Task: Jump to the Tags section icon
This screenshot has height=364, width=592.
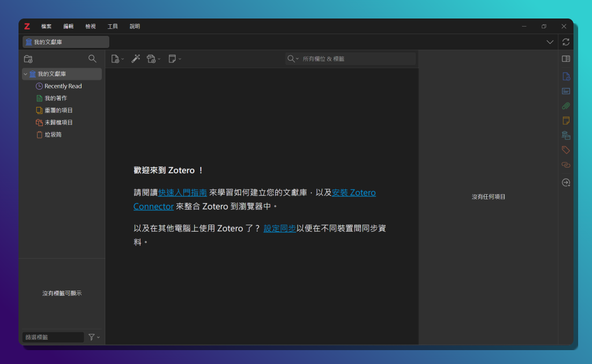Action: (565, 150)
